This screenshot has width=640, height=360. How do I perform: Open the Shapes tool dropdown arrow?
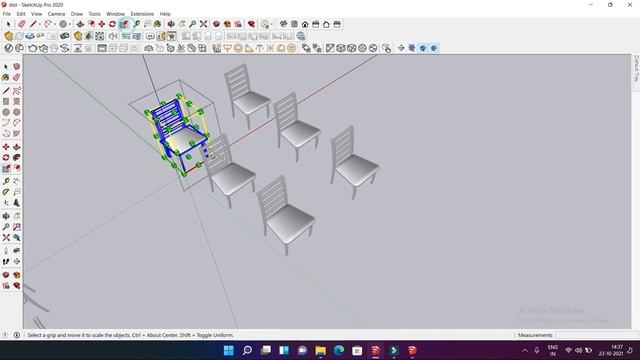pyautogui.click(x=70, y=24)
